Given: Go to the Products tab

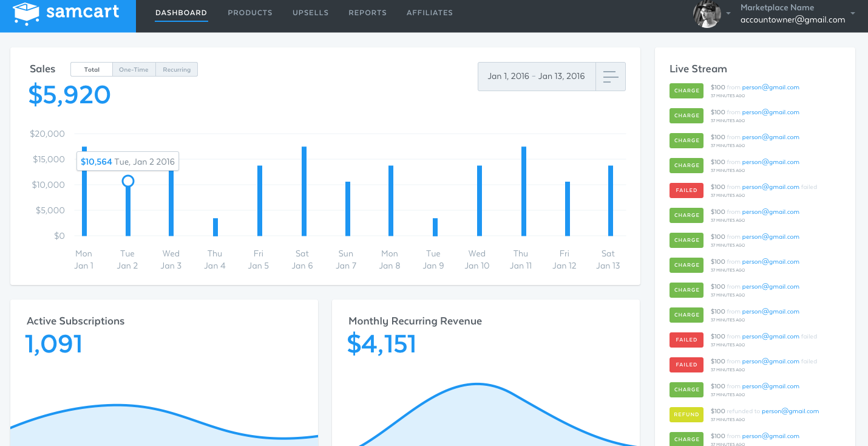Looking at the screenshot, I should tap(250, 13).
